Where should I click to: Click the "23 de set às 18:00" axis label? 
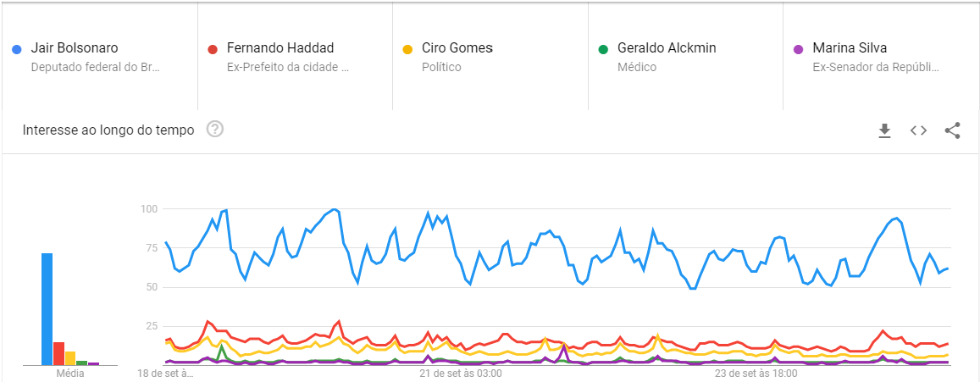pyautogui.click(x=756, y=373)
